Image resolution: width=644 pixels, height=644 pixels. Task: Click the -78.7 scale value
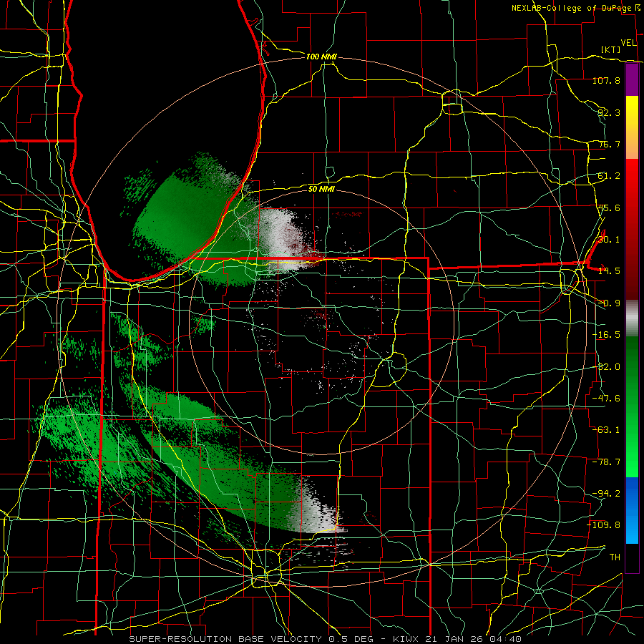[606, 462]
